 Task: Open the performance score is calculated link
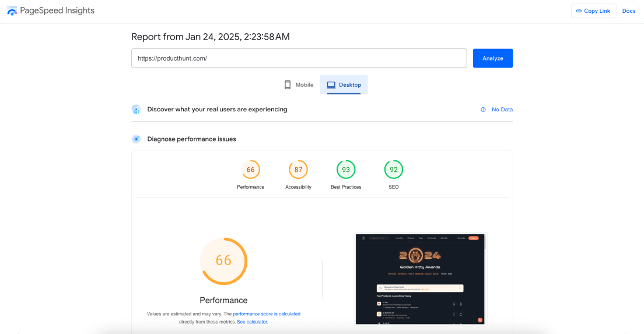[x=267, y=314]
